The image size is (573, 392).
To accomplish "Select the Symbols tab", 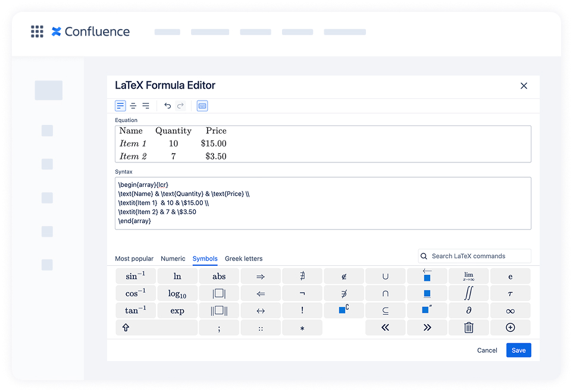I will (205, 259).
